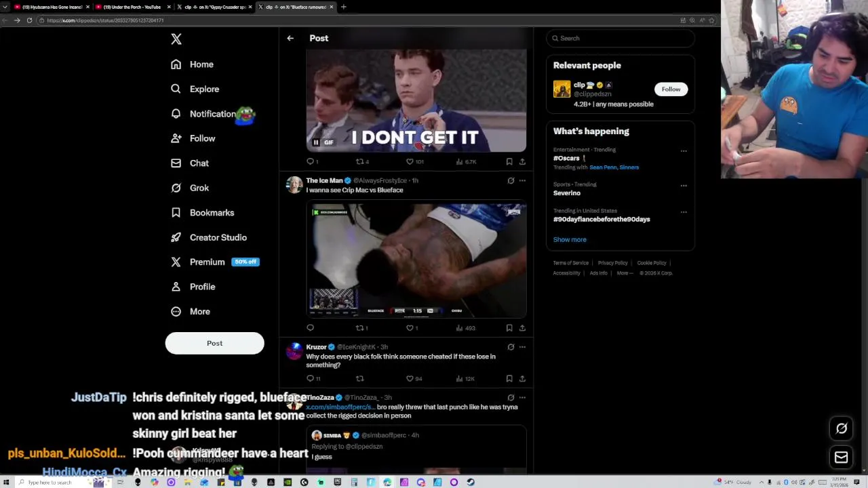Open more options on Kruzor's post

click(x=522, y=347)
